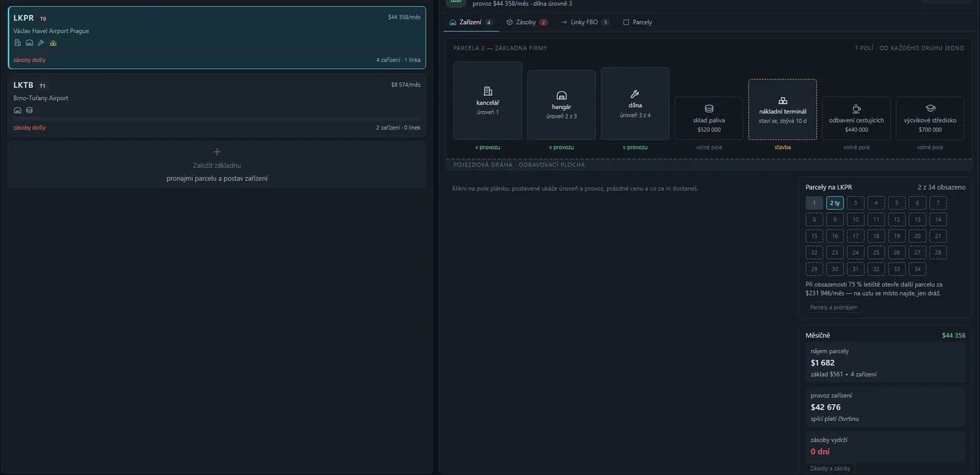Select the výcvikové středisko empty slot

click(x=930, y=118)
